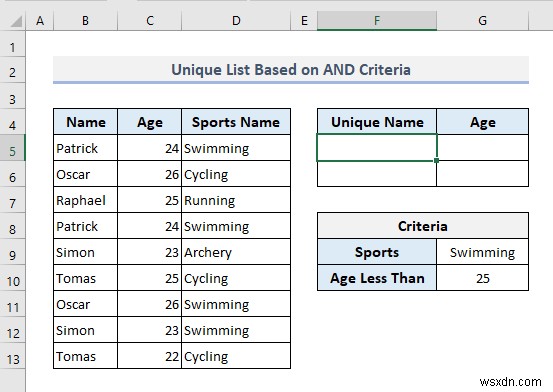Image resolution: width=553 pixels, height=392 pixels.
Task: Click 'Tomas' in row 13
Action: 86,356
